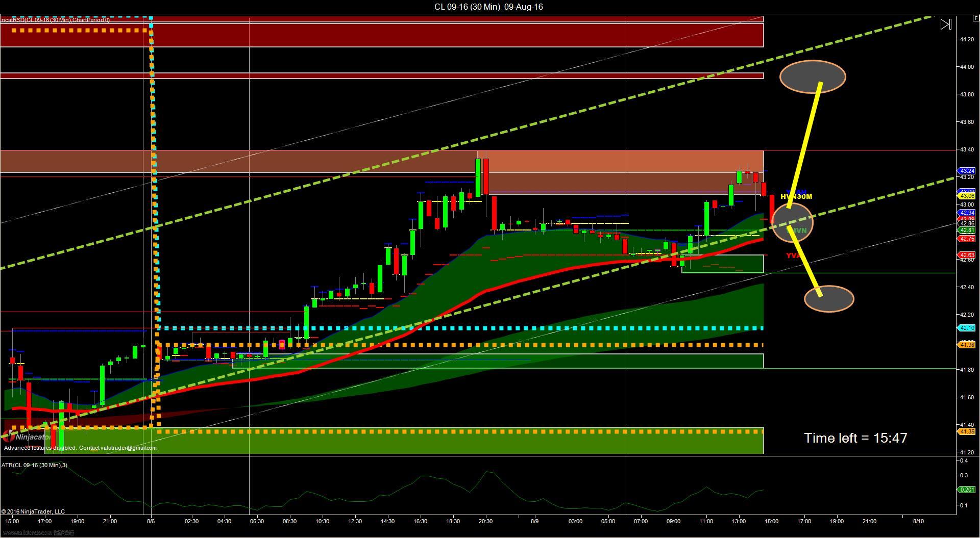Screen dimensions: 980x538
Task: Select the black 42.86 last-price marker
Action: (x=967, y=223)
